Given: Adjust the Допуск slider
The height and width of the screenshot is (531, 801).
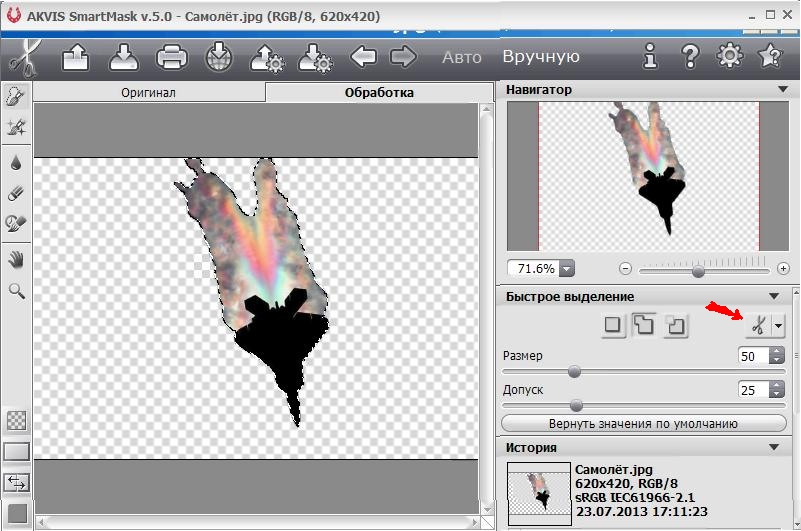Looking at the screenshot, I should pos(576,406).
